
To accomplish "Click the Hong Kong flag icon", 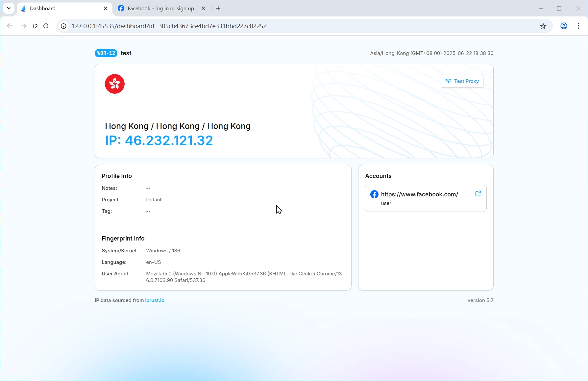I will (114, 84).
